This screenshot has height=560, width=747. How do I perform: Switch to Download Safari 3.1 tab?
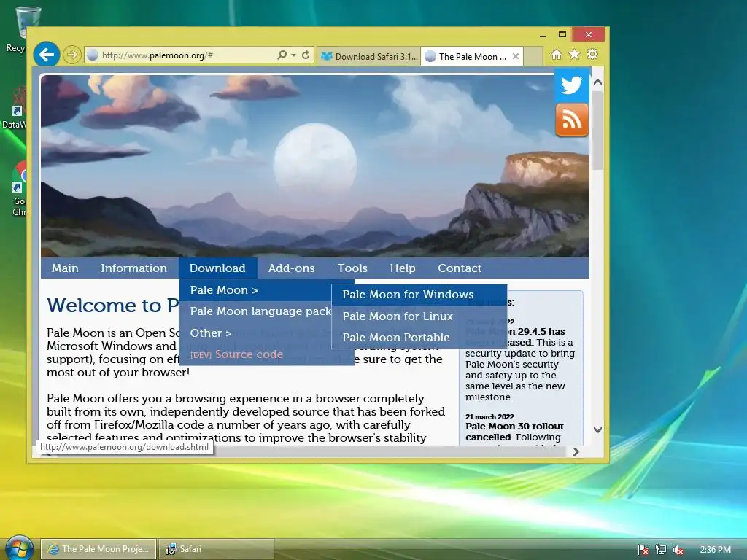tap(369, 56)
